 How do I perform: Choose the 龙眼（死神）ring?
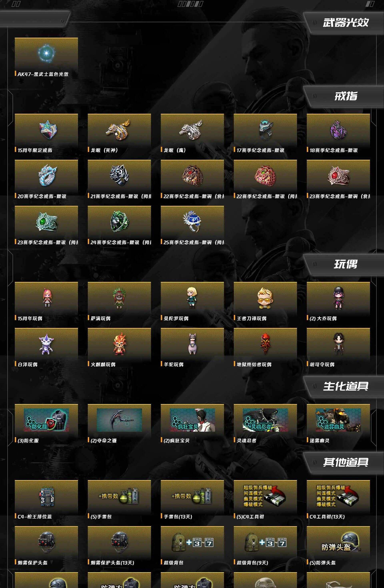(x=119, y=133)
